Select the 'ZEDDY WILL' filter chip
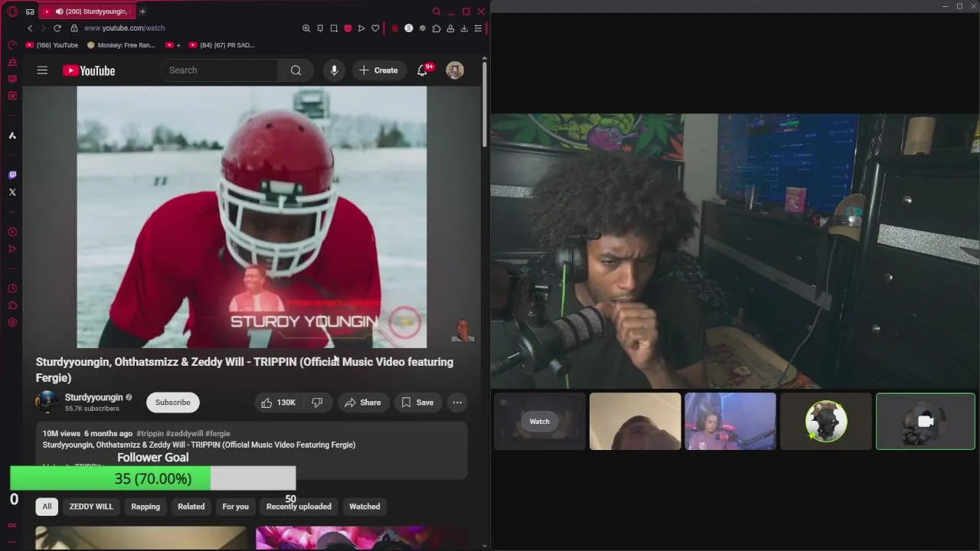 coord(91,507)
